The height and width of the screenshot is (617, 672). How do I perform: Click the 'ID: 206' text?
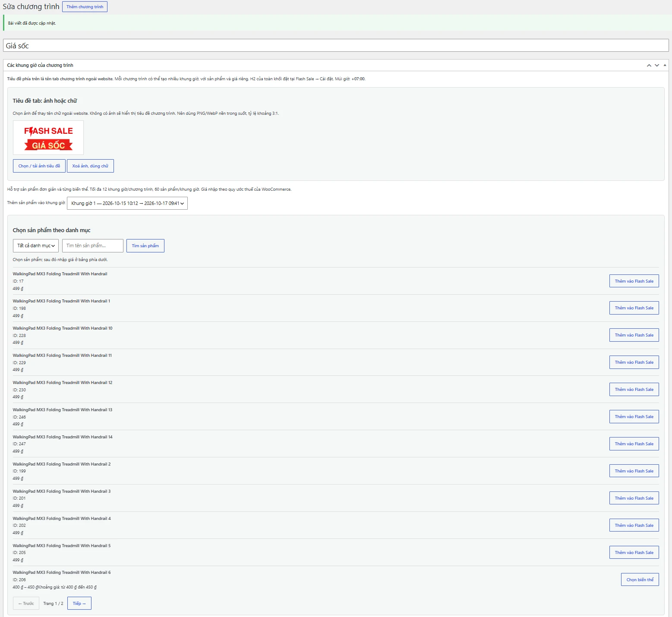(x=19, y=580)
